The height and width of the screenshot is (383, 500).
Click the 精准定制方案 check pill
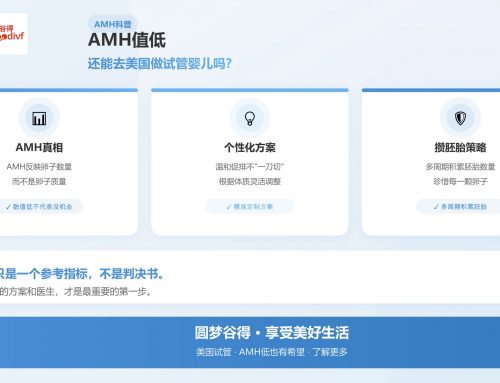coord(250,207)
